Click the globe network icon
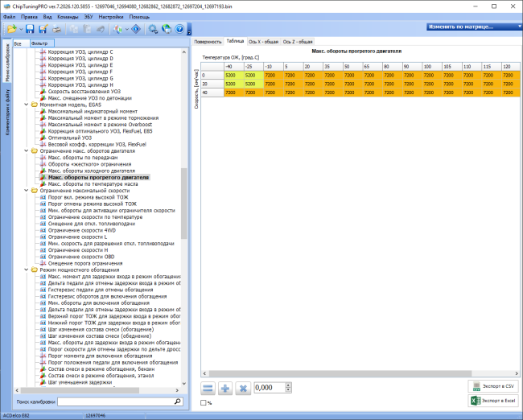Image resolution: width=523 pixels, height=420 pixels. [167, 29]
